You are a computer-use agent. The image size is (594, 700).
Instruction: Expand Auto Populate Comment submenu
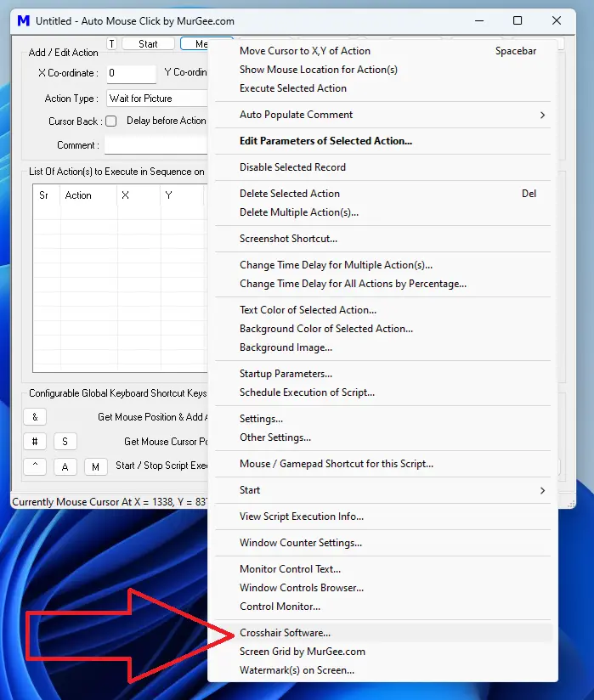click(383, 115)
